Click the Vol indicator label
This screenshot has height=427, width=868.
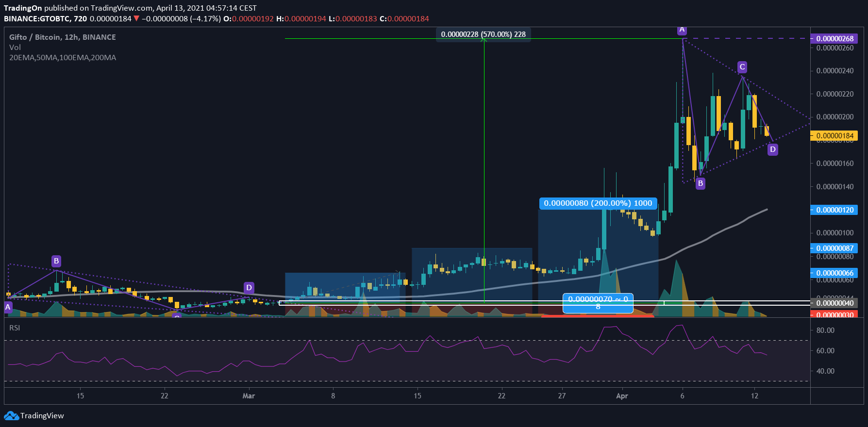(15, 48)
